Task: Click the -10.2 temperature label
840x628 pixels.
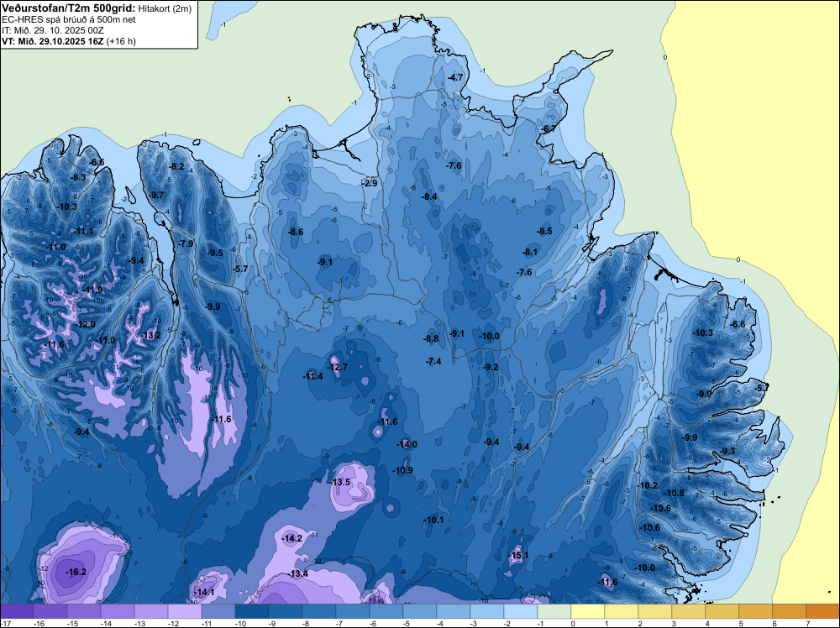Action: [648, 485]
